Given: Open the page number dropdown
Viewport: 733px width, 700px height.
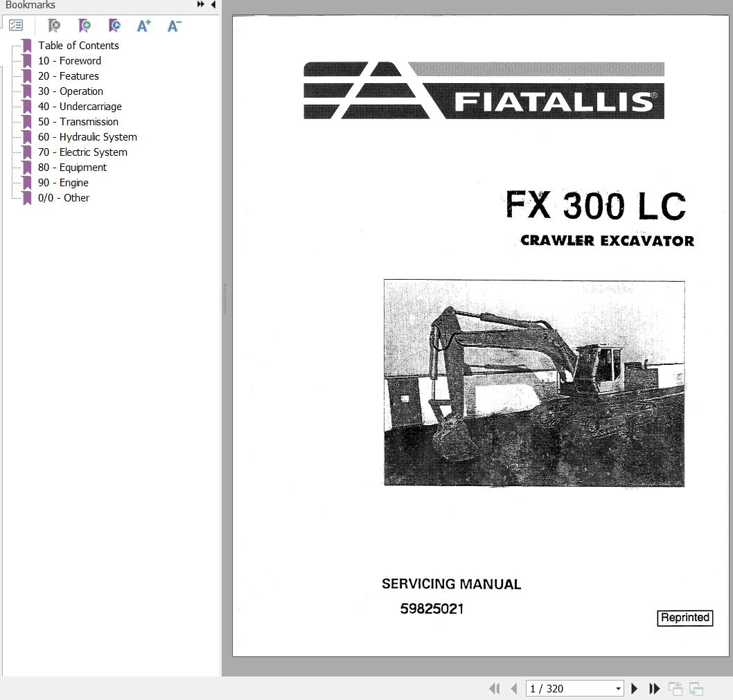Looking at the screenshot, I should point(619,688).
